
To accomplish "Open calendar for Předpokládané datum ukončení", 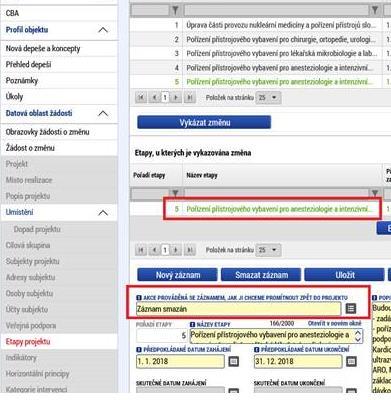I will click(351, 361).
